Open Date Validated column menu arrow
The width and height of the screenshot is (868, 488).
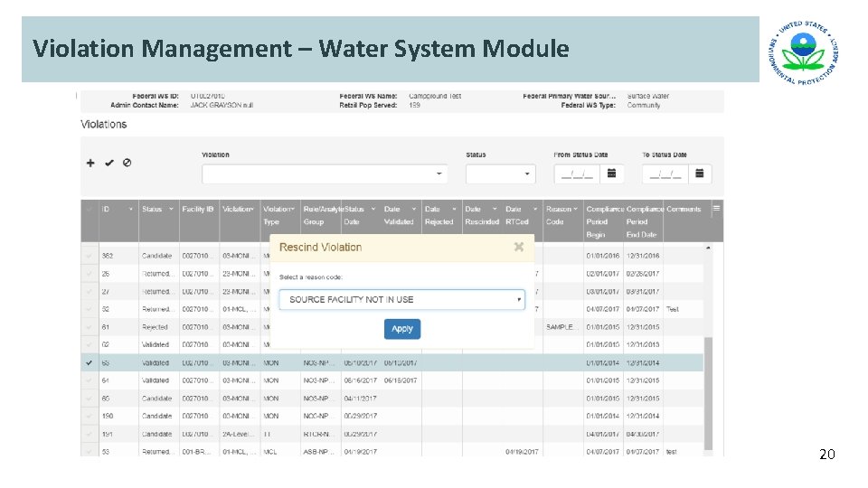[413, 209]
